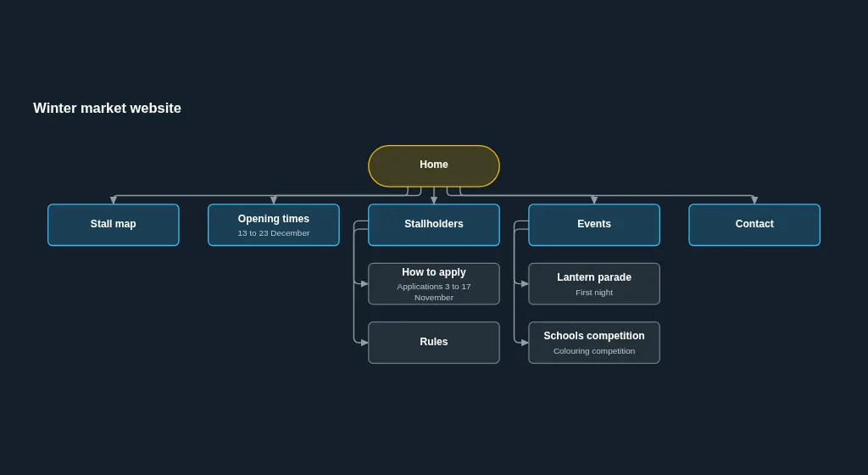Select the Home root node
This screenshot has width=868, height=475.
coord(434,166)
